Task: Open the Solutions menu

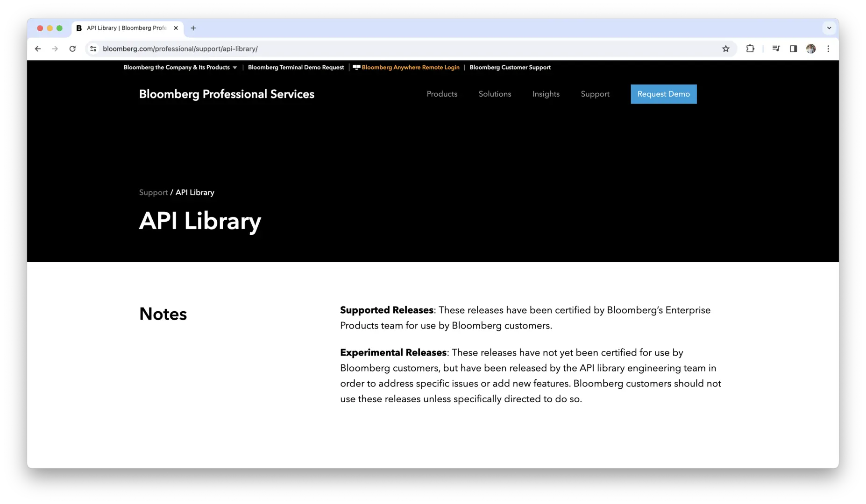Action: [495, 94]
